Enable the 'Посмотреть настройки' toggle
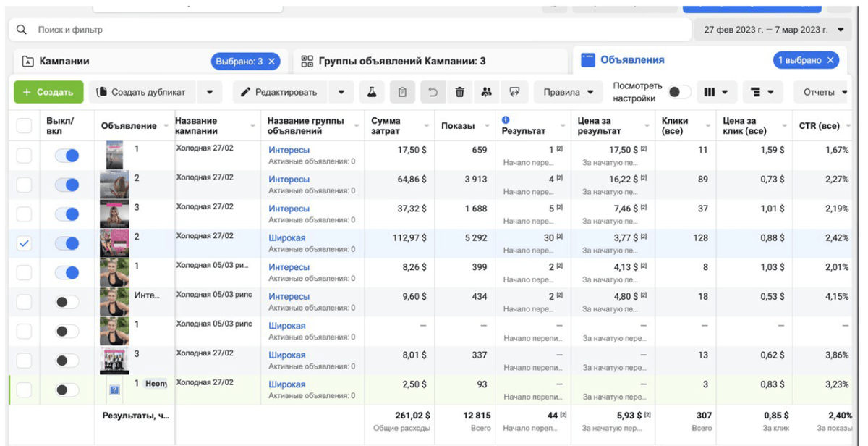The image size is (868, 446). pyautogui.click(x=679, y=92)
